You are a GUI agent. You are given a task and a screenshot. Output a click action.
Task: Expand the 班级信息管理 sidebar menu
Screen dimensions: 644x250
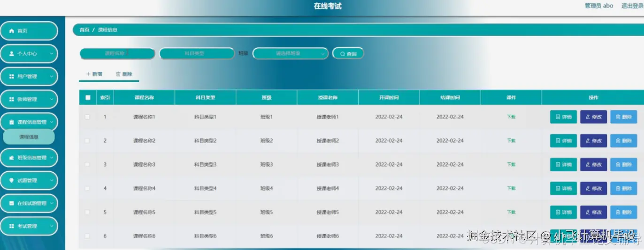[29, 158]
